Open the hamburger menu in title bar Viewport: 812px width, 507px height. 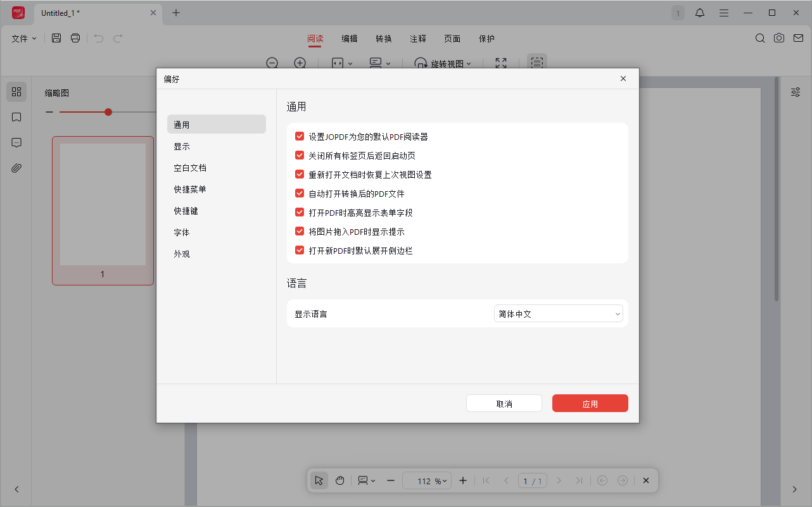coord(724,13)
